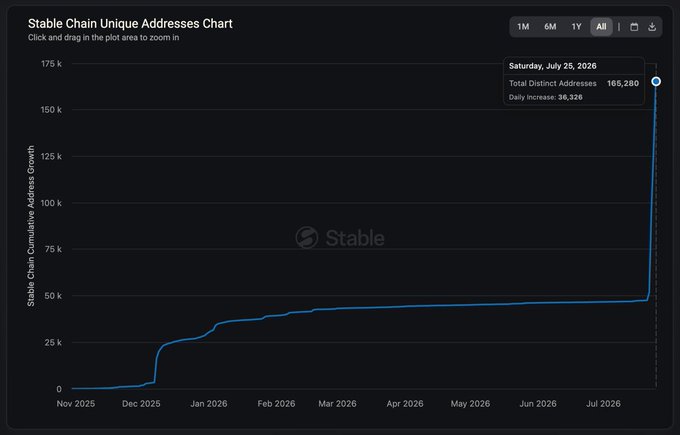Click the '150 k' y-axis label
The width and height of the screenshot is (680, 435).
coord(51,110)
